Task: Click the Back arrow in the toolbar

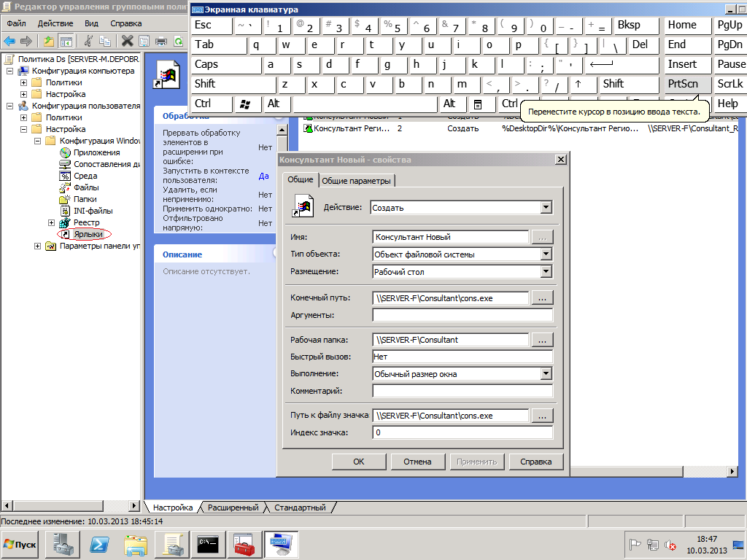Action: pyautogui.click(x=9, y=41)
